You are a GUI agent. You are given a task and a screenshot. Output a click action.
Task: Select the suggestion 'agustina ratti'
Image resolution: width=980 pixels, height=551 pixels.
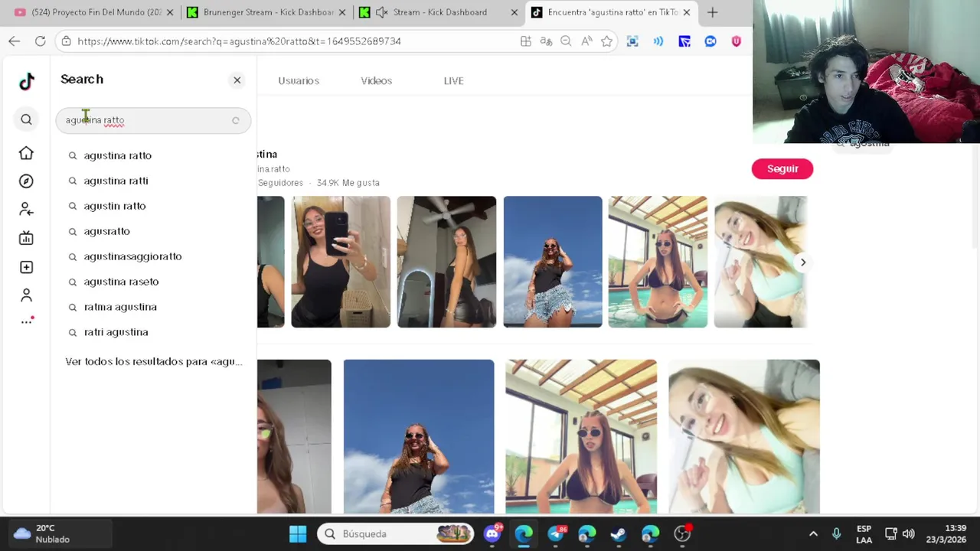(x=116, y=181)
